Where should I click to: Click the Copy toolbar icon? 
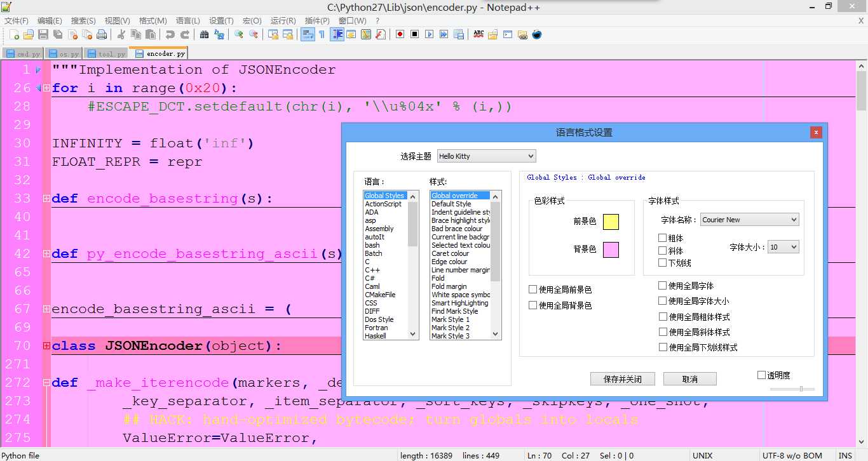pyautogui.click(x=136, y=35)
